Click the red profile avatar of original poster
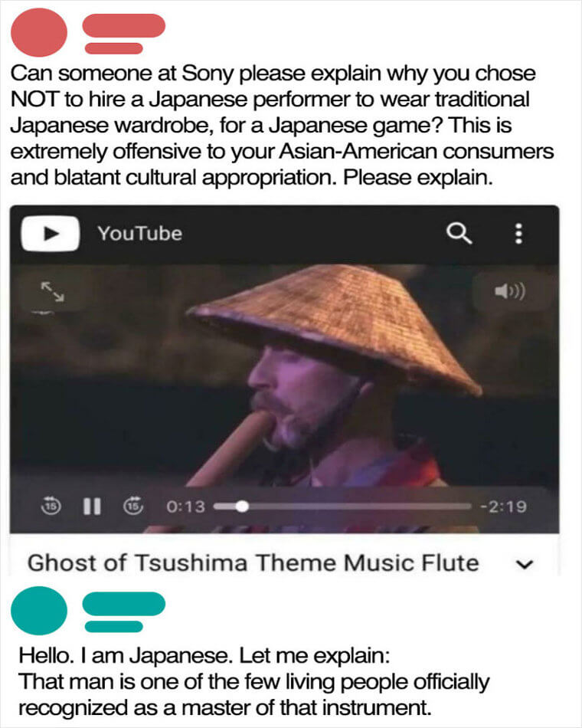 [x=39, y=32]
